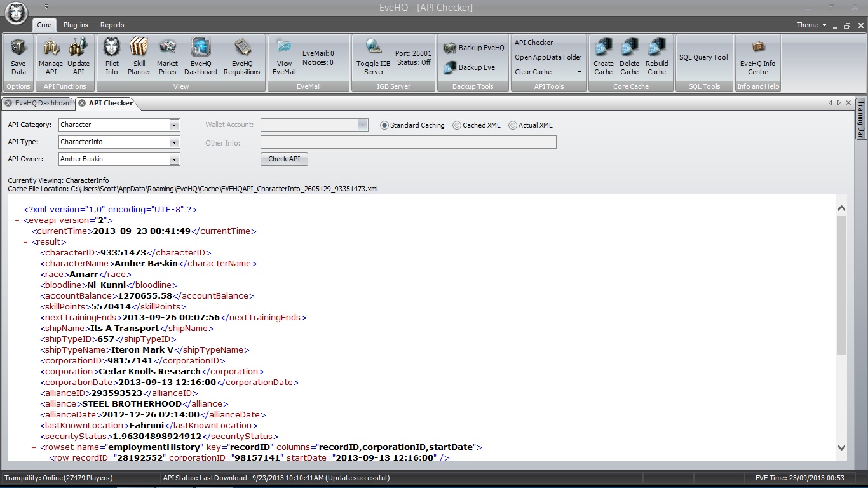
Task: Open the API Type dropdown
Action: coord(174,142)
